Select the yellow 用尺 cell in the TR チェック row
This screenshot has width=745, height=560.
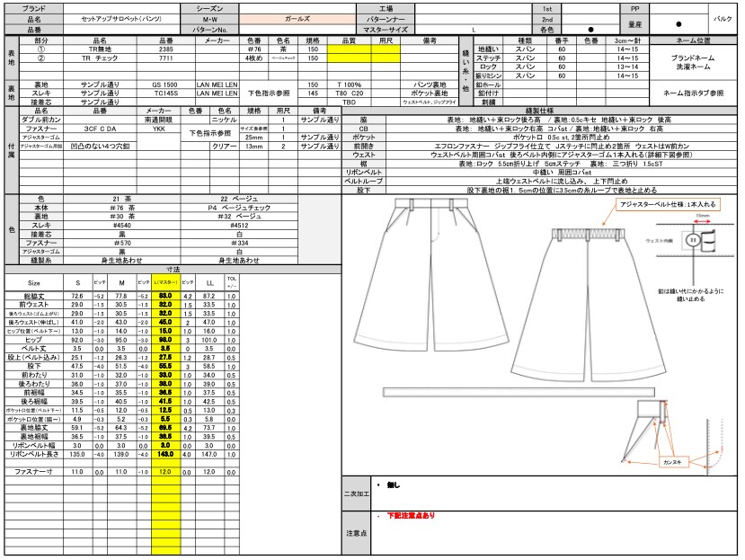click(x=386, y=58)
